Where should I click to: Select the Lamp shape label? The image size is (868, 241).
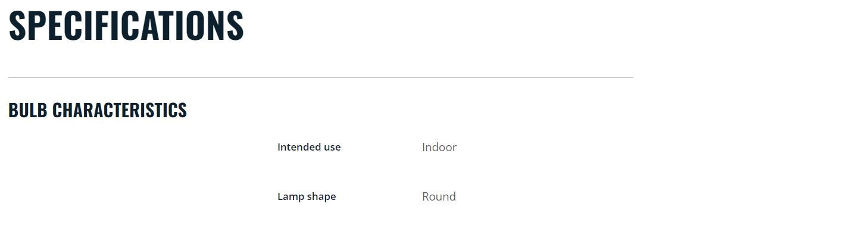pyautogui.click(x=307, y=196)
